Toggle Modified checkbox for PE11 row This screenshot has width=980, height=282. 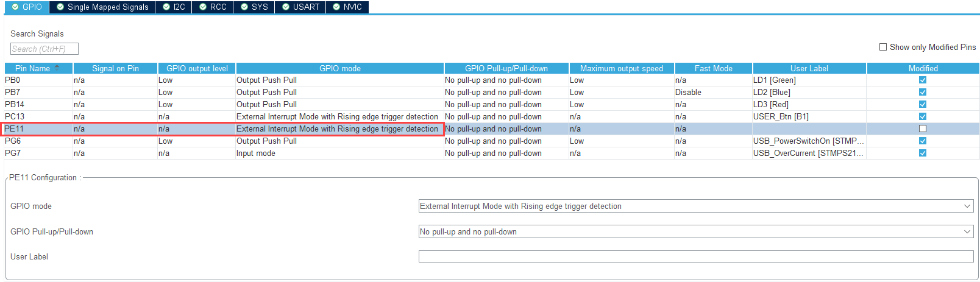tap(923, 129)
